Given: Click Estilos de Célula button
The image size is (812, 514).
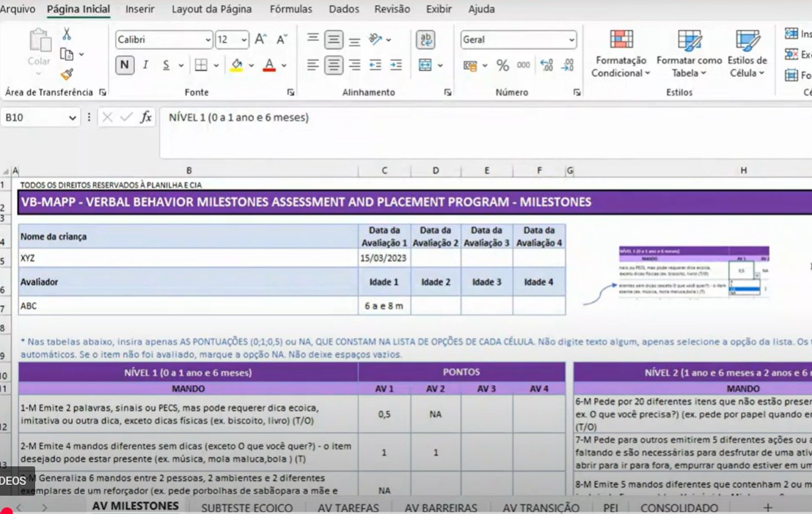Looking at the screenshot, I should 747,55.
